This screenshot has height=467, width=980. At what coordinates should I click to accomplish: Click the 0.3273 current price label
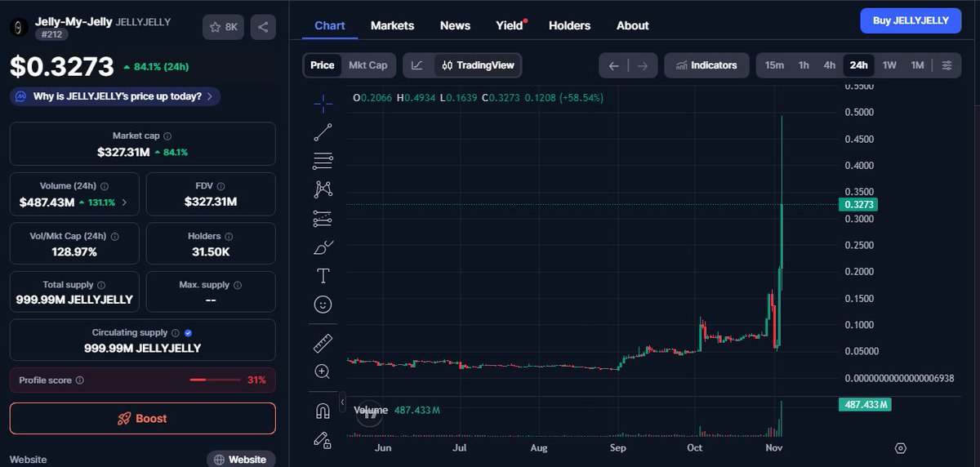click(x=858, y=205)
